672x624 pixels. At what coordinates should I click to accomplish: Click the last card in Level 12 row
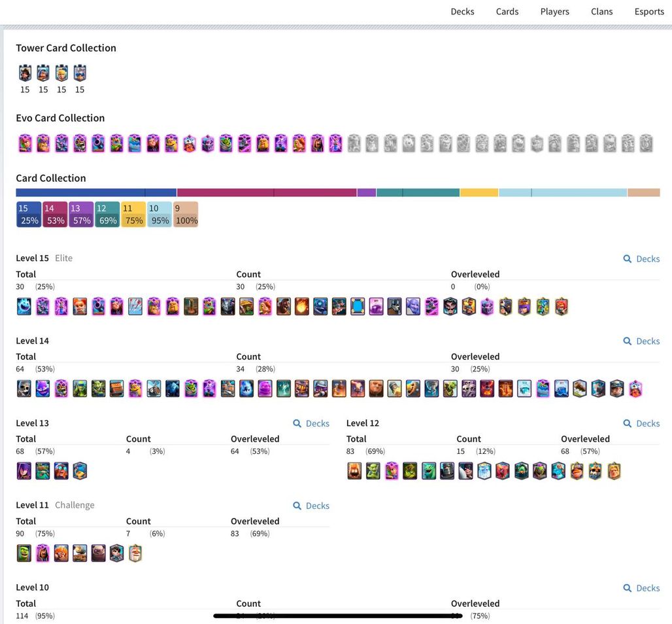point(614,471)
